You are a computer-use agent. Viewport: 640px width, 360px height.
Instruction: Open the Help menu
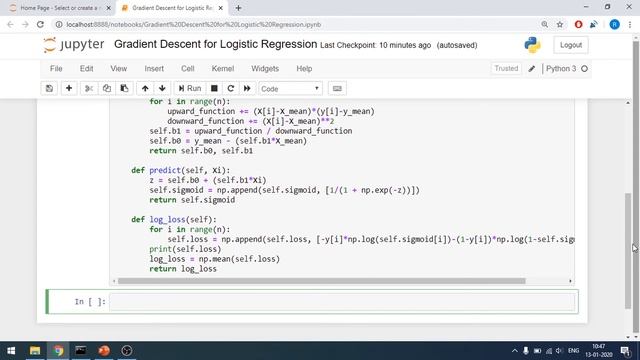pyautogui.click(x=304, y=69)
